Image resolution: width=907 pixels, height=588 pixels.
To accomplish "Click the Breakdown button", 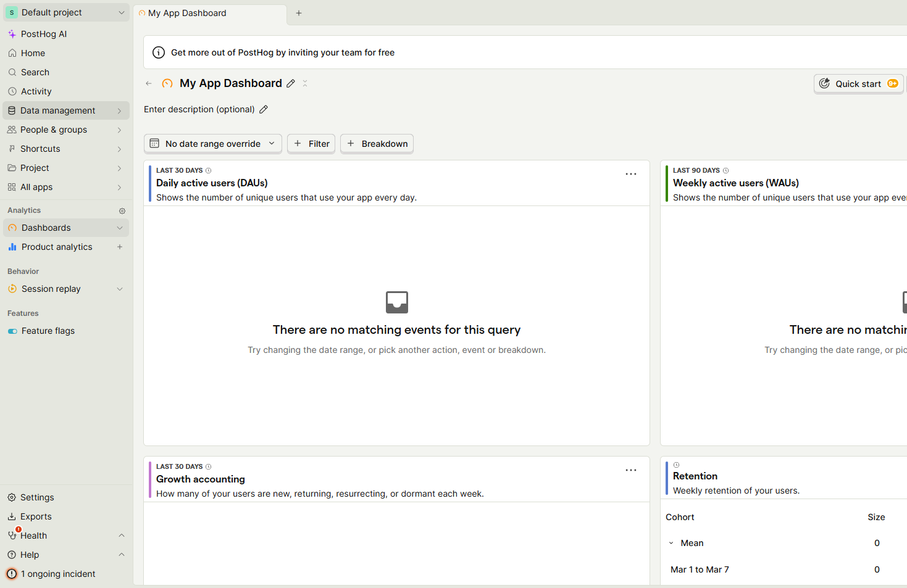I will [x=377, y=144].
